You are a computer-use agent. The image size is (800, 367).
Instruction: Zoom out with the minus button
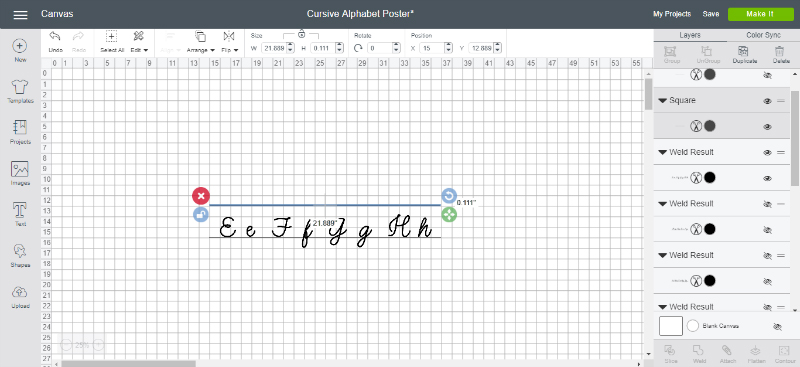pyautogui.click(x=66, y=345)
